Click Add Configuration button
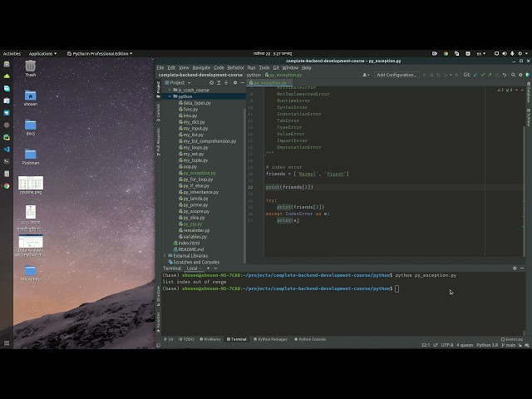Image resolution: width=532 pixels, height=399 pixels. click(x=397, y=75)
